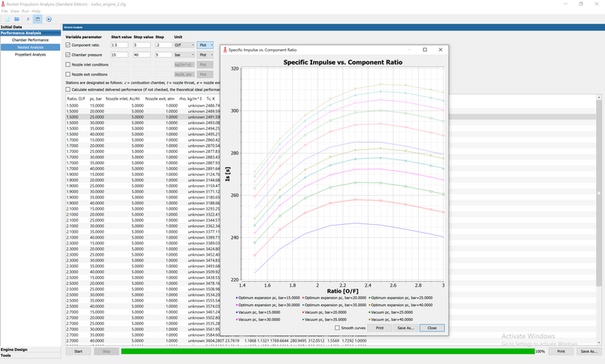The height and width of the screenshot is (364, 605).
Task: Expand the Chamber pressure Plot dropdown
Action: [x=206, y=54]
